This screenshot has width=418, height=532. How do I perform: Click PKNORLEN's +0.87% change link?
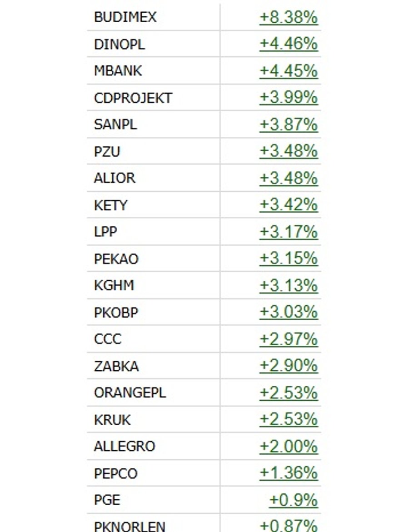(289, 525)
